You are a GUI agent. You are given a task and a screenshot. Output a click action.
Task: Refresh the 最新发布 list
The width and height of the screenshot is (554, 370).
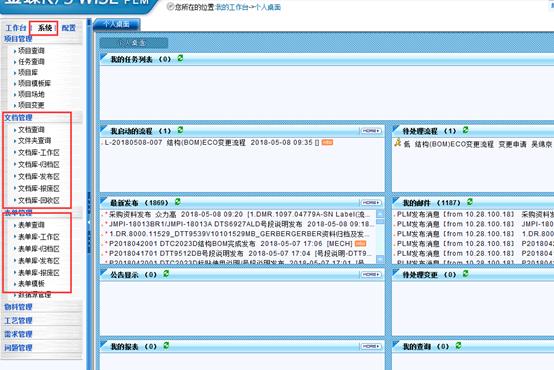coord(177,201)
